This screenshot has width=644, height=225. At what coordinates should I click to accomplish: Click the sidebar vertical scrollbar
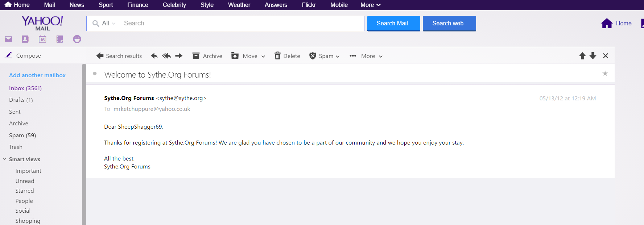click(x=84, y=145)
